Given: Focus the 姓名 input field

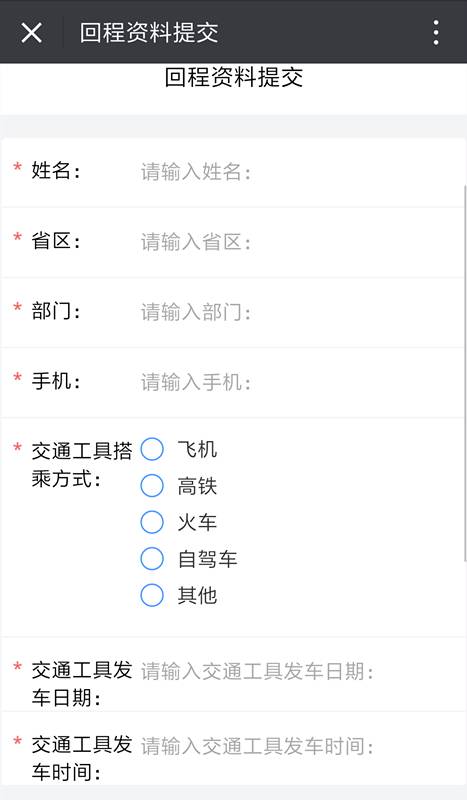Looking at the screenshot, I should tap(299, 172).
